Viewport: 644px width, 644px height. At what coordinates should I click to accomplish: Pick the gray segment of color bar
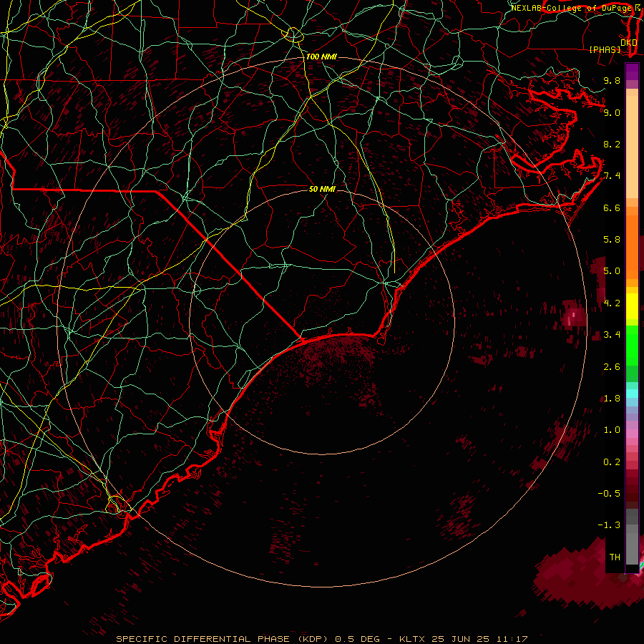coord(632,538)
